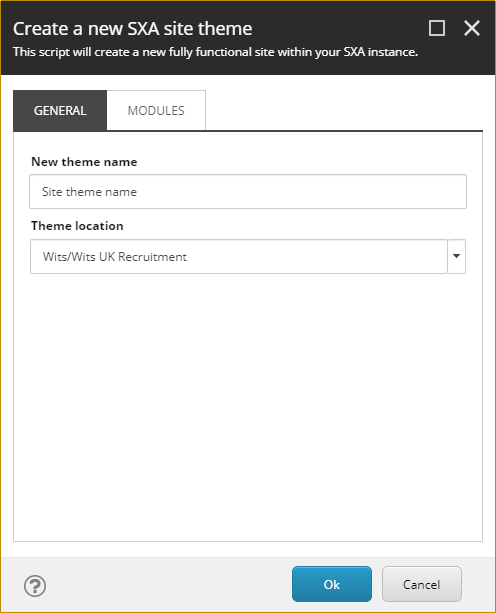Click the New theme name label
Viewport: 496px width, 613px height.
coord(84,162)
